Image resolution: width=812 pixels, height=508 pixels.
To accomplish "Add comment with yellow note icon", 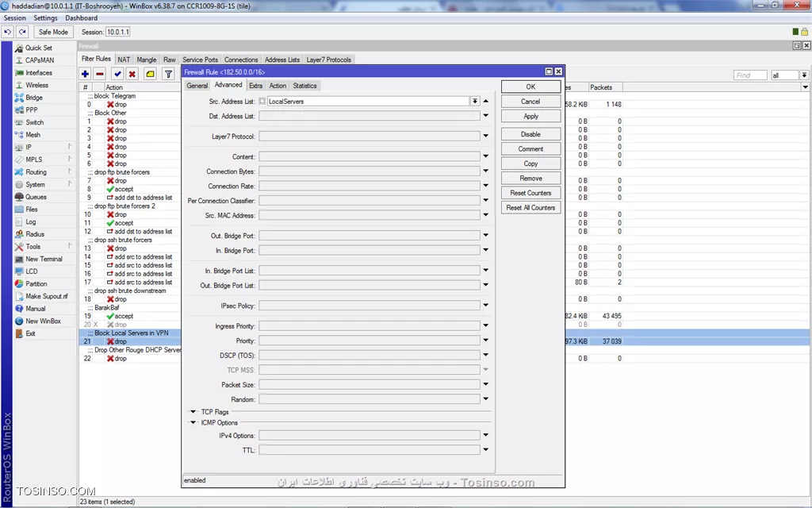I will pos(150,74).
